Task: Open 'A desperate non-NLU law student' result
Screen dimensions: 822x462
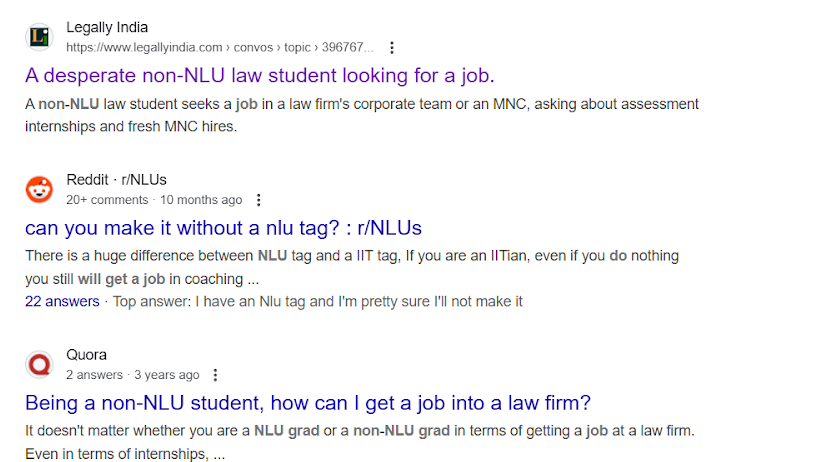Action: pos(259,75)
